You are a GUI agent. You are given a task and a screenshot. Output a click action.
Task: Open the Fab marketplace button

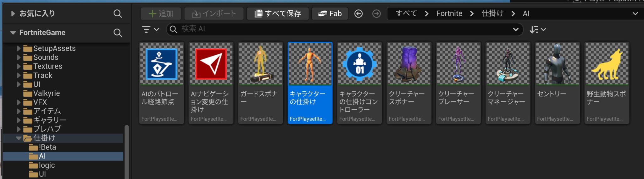pyautogui.click(x=330, y=14)
